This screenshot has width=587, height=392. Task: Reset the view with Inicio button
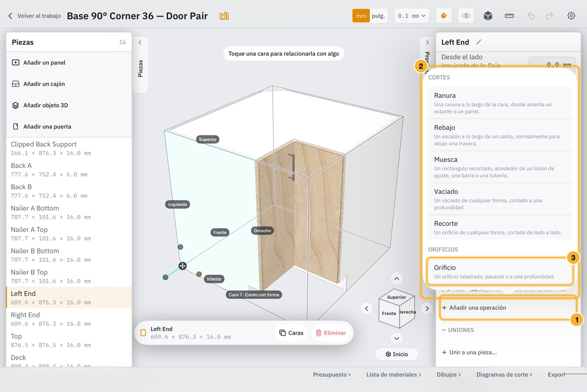397,354
